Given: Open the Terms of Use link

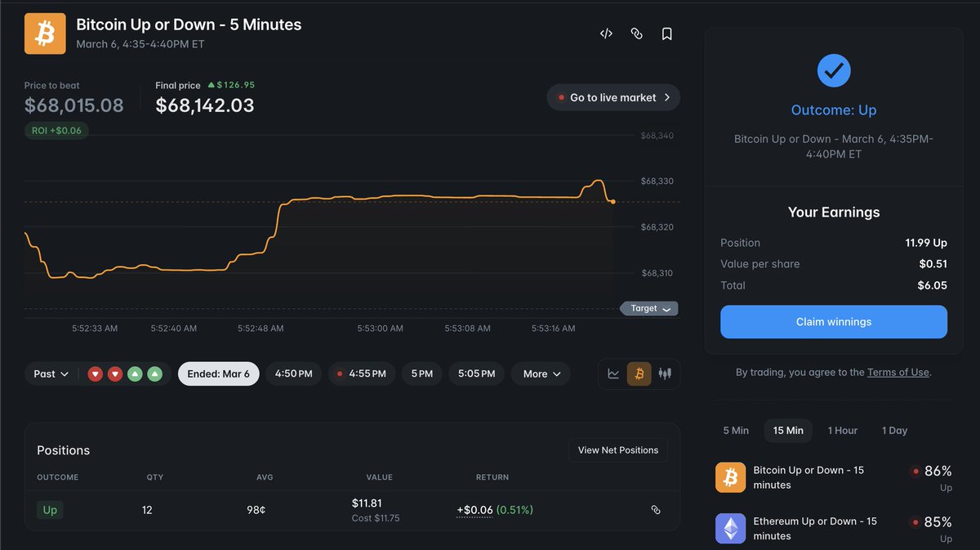Looking at the screenshot, I should (898, 371).
